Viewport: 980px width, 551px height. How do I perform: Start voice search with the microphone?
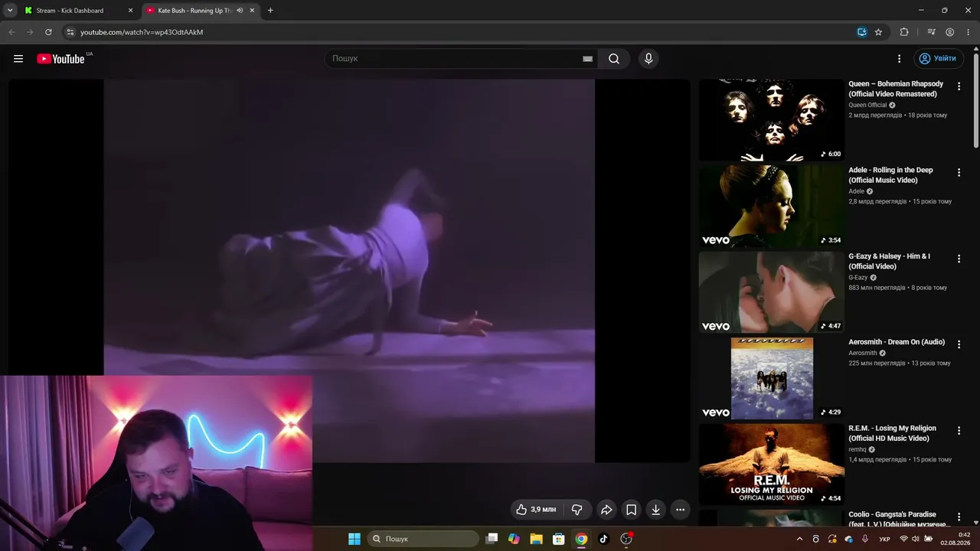point(648,59)
